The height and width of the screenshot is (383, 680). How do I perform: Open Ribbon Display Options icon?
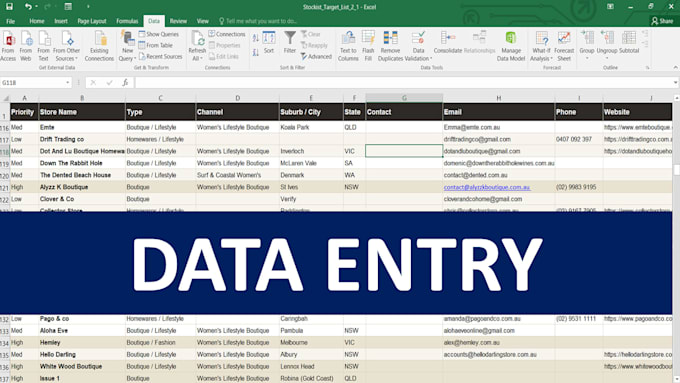coord(610,7)
